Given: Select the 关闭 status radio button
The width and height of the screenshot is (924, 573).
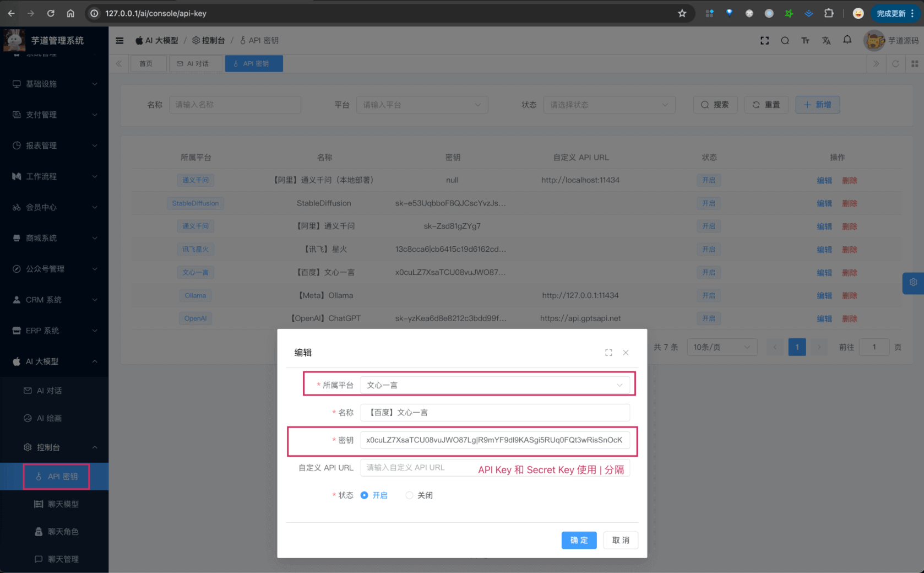Looking at the screenshot, I should point(409,495).
